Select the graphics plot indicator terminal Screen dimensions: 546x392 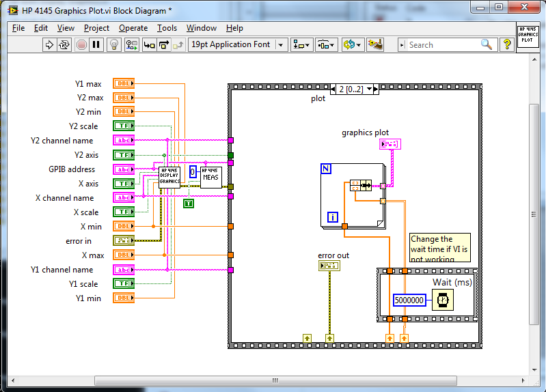coord(390,144)
